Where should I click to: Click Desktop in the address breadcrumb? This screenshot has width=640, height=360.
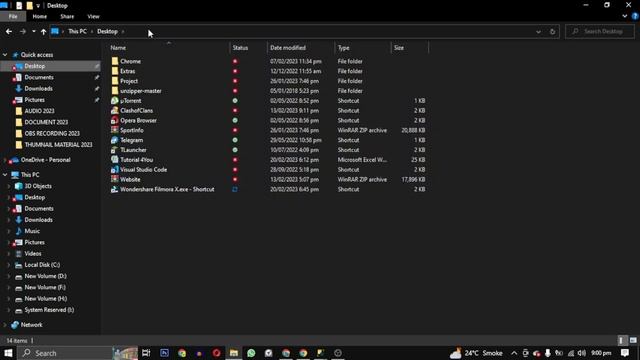(107, 31)
